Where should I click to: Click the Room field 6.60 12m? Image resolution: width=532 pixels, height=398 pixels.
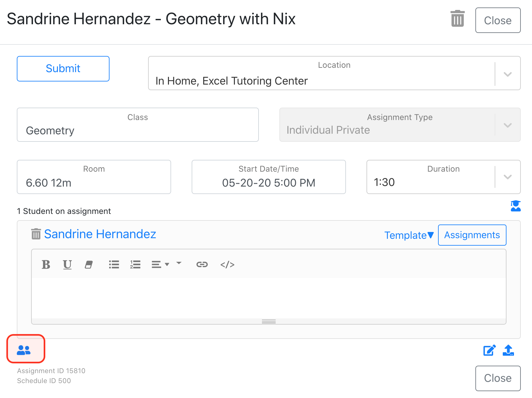tap(94, 177)
